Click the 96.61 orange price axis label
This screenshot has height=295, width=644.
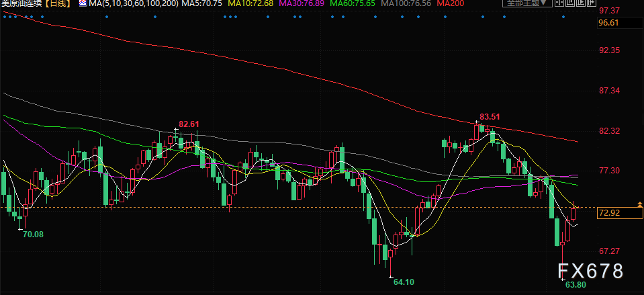[609, 23]
